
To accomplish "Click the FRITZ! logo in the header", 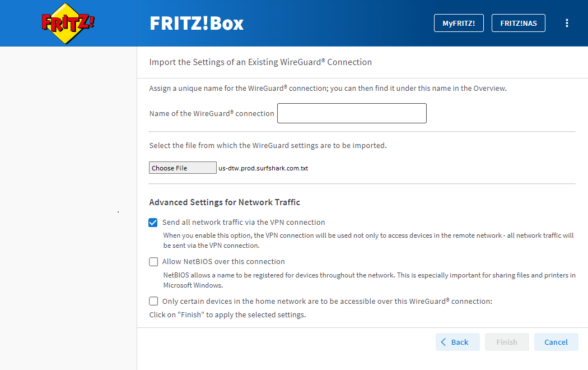I will 68,23.
